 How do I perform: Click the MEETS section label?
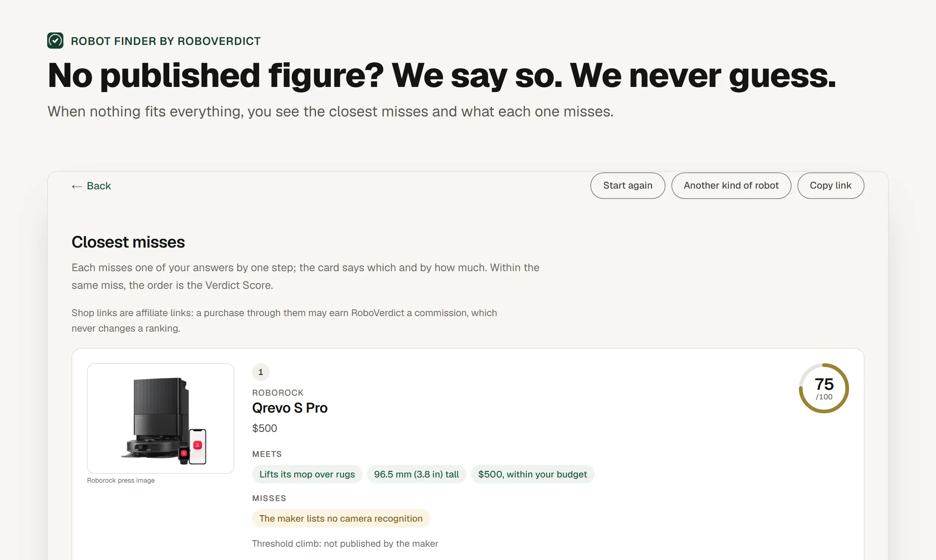pyautogui.click(x=267, y=454)
